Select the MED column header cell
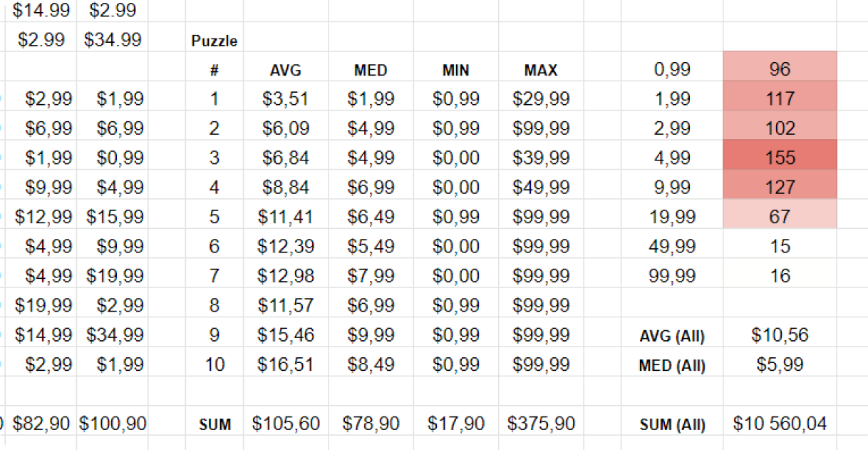868x450 pixels. [371, 70]
